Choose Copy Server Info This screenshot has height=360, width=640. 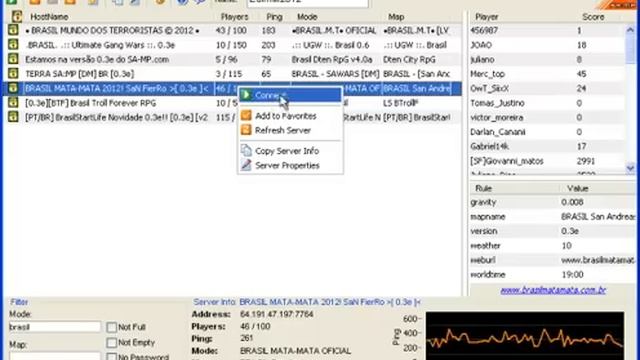coord(290,151)
